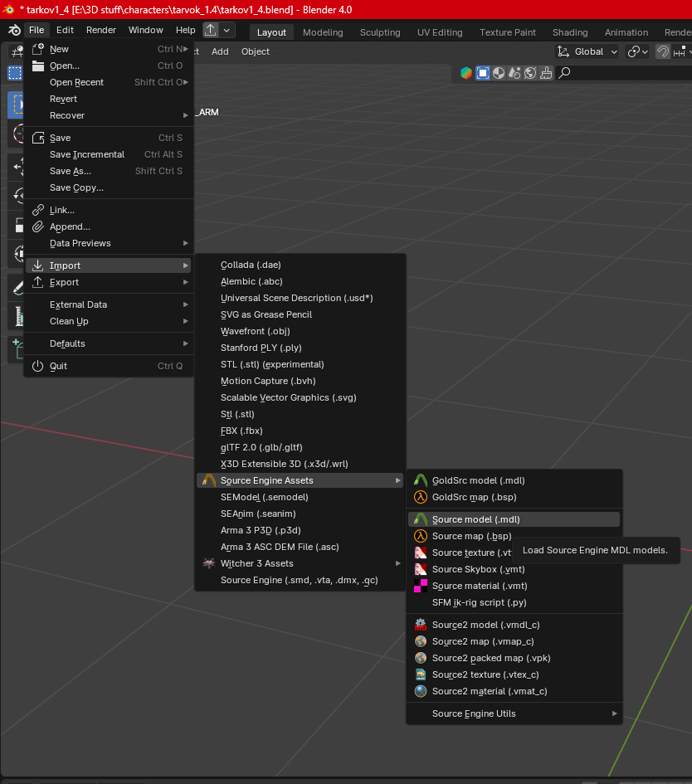Choose Save As...

109,171
